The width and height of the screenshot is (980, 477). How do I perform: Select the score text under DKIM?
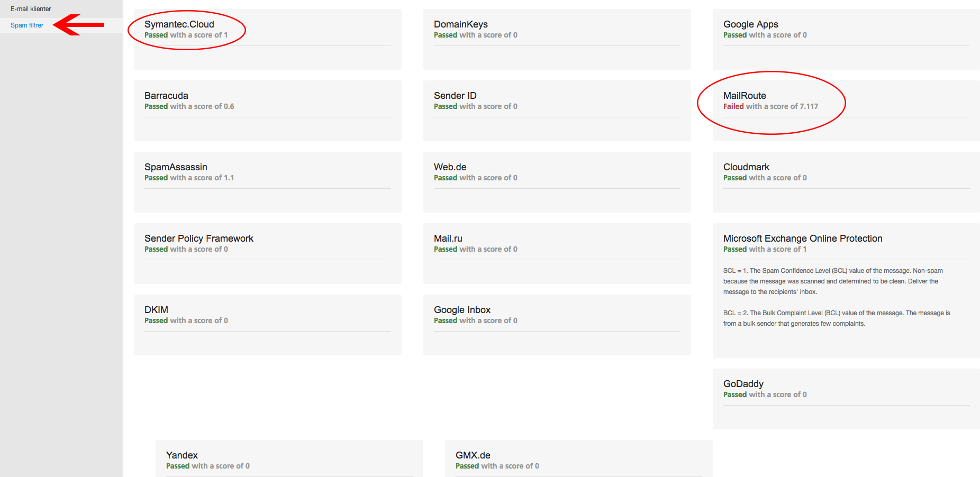[186, 320]
